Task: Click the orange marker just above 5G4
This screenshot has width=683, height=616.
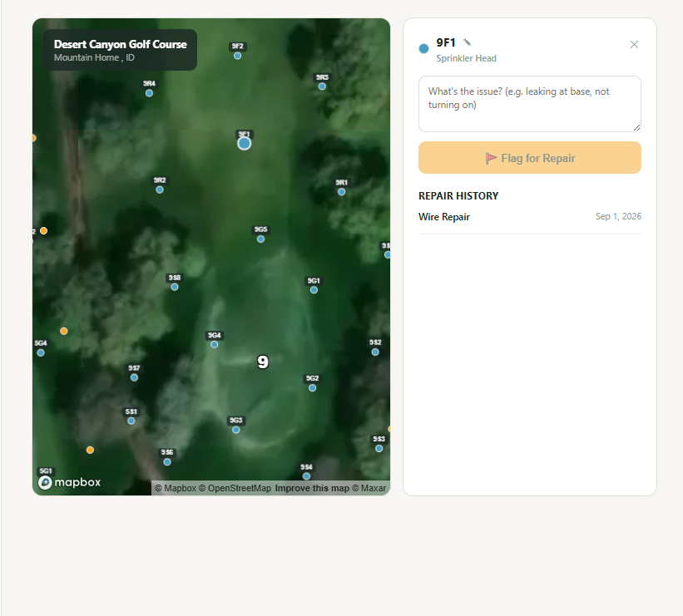Action: (x=63, y=332)
